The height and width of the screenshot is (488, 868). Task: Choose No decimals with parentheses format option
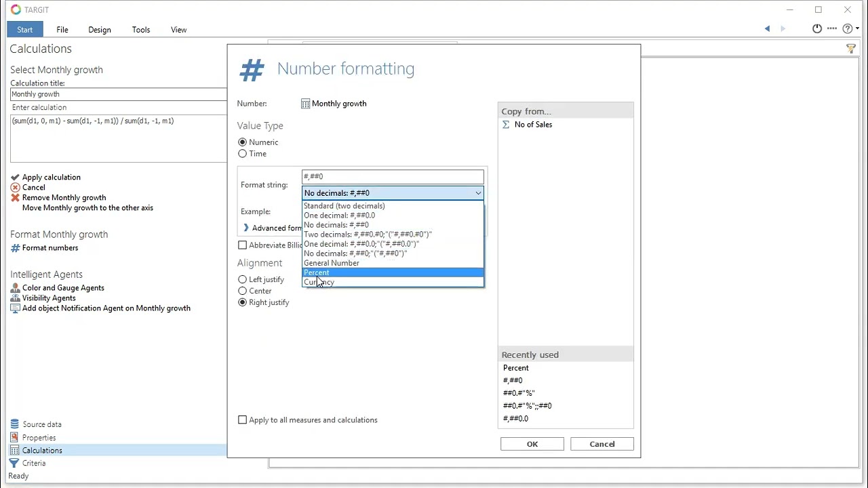click(x=393, y=253)
